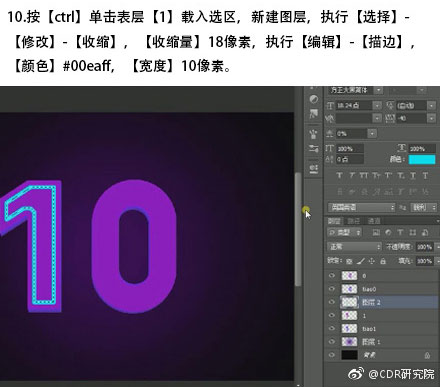Toggle Strikethrough text style
The image size is (440, 387).
click(x=425, y=176)
